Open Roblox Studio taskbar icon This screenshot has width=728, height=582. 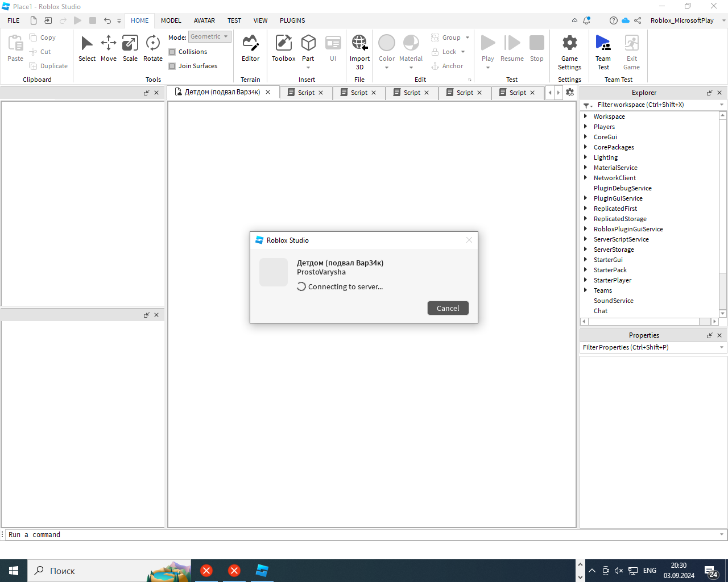tap(262, 571)
